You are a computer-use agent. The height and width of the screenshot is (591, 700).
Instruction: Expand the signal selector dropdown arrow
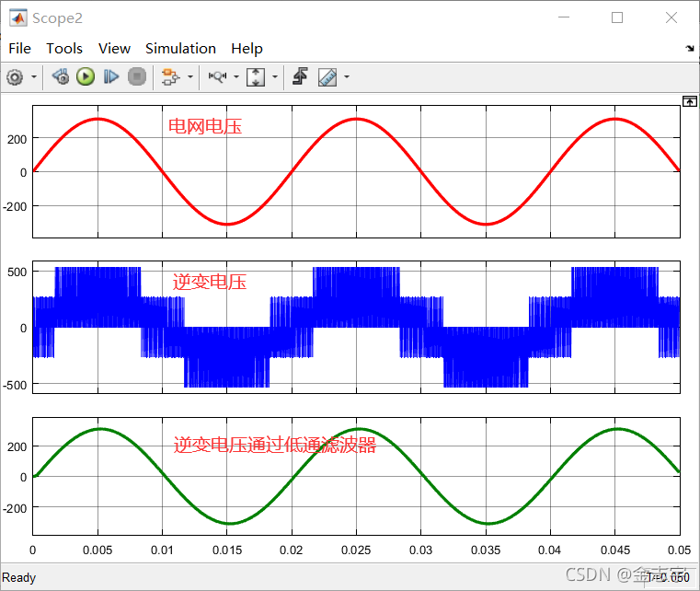[x=190, y=76]
